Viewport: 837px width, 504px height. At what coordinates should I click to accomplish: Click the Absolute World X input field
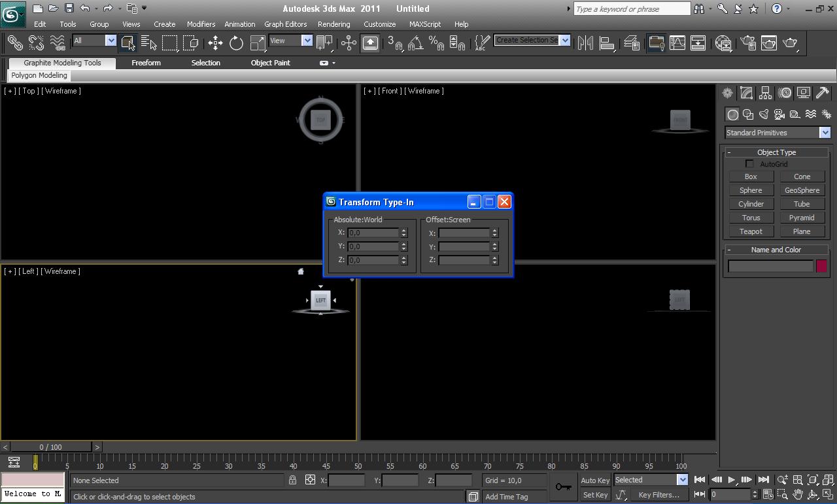[373, 233]
